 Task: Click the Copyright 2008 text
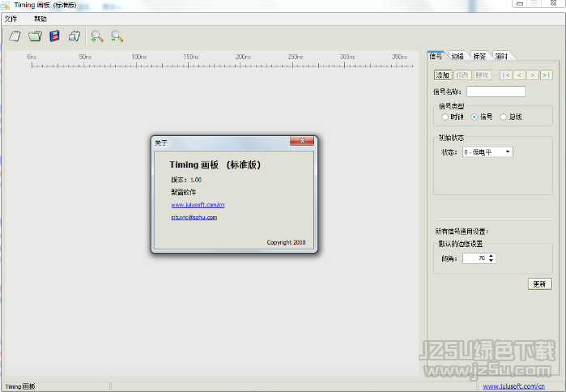coord(286,242)
